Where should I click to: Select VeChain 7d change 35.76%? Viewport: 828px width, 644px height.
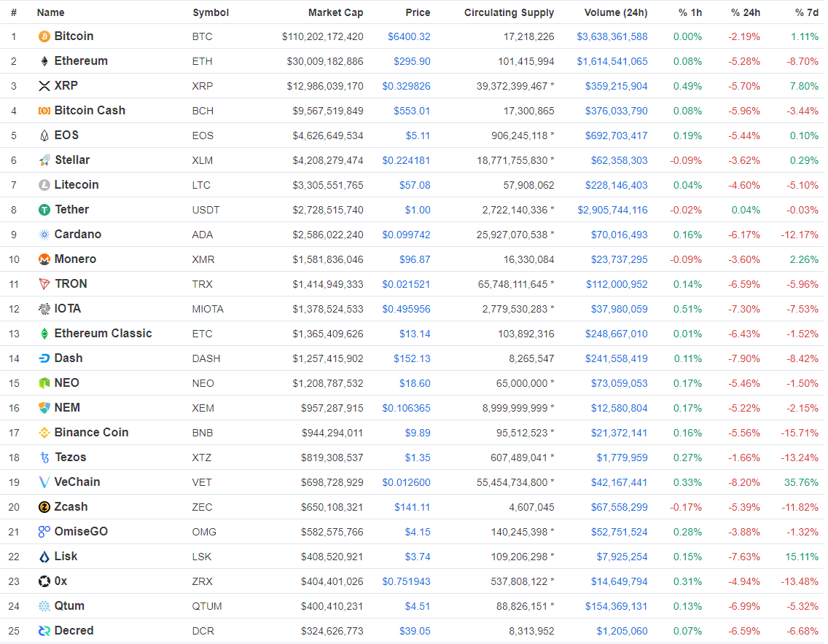click(801, 482)
